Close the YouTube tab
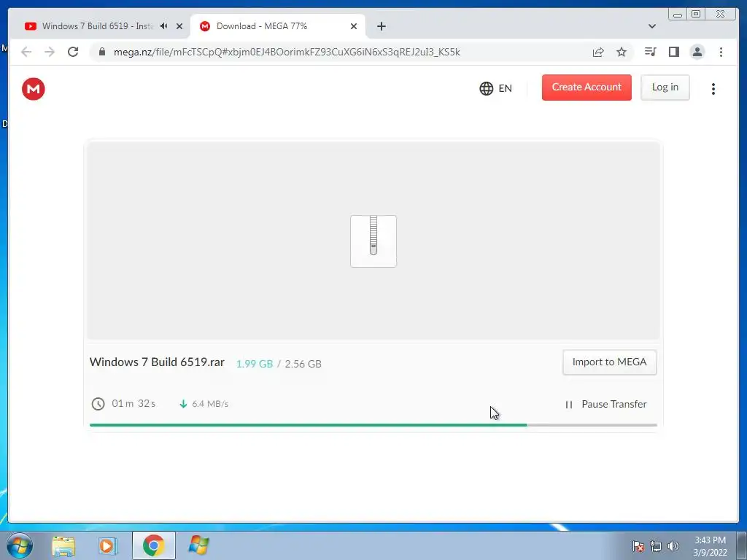This screenshot has height=560, width=747. point(179,26)
